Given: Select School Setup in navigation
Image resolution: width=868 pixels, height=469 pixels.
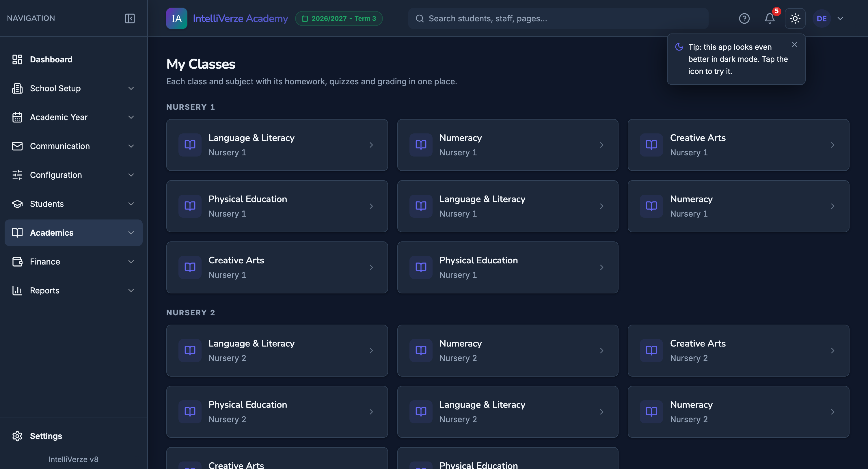Looking at the screenshot, I should point(73,88).
